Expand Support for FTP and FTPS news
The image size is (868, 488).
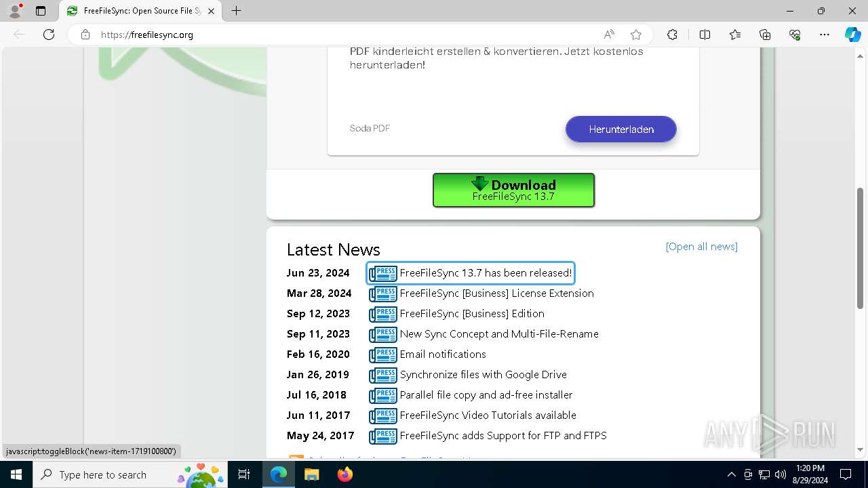click(x=488, y=436)
